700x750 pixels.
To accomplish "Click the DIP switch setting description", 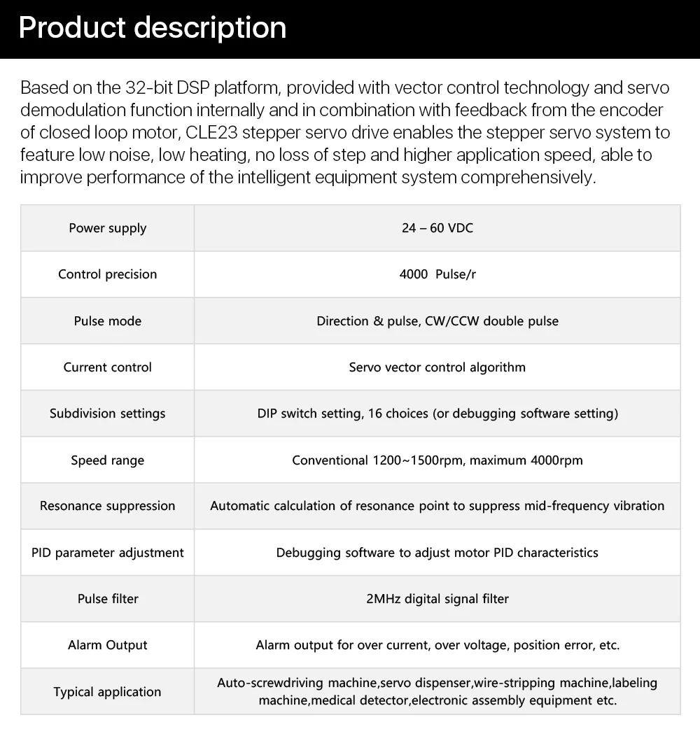I will 437,413.
